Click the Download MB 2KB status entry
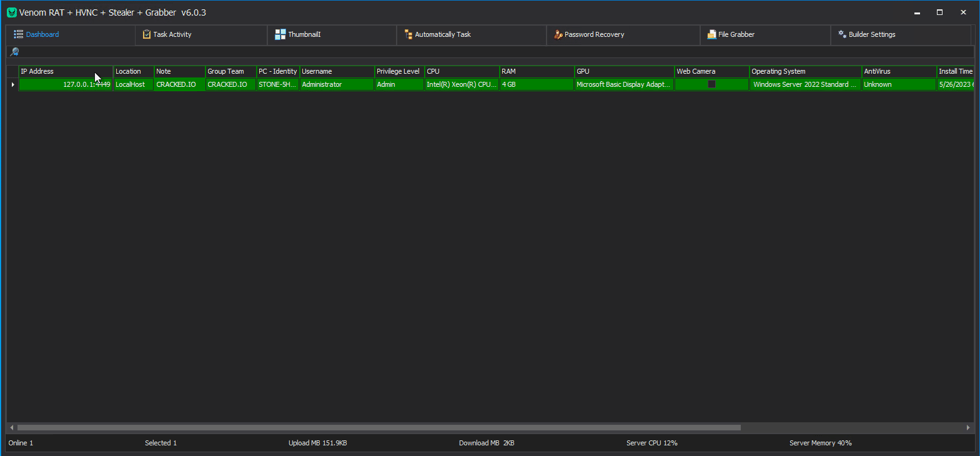The height and width of the screenshot is (456, 980). click(487, 443)
